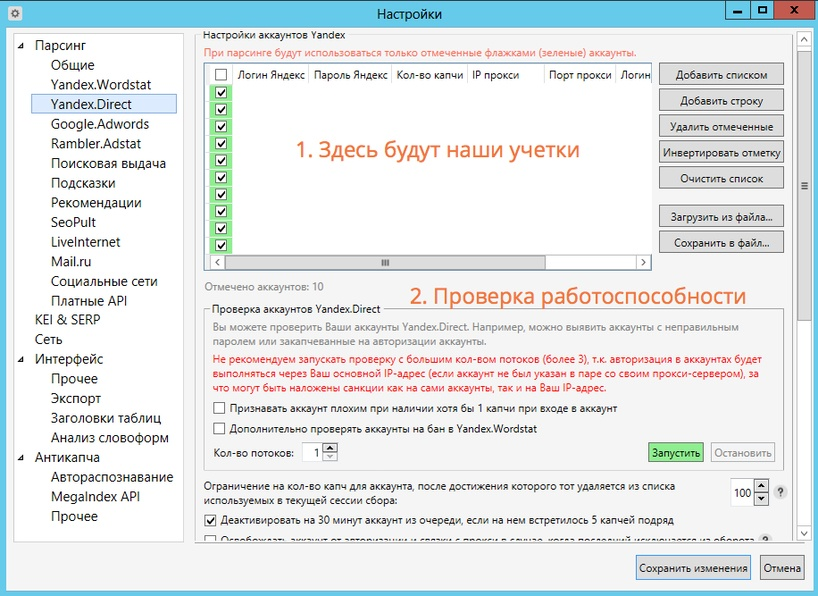Open Платные API settings

click(x=89, y=301)
